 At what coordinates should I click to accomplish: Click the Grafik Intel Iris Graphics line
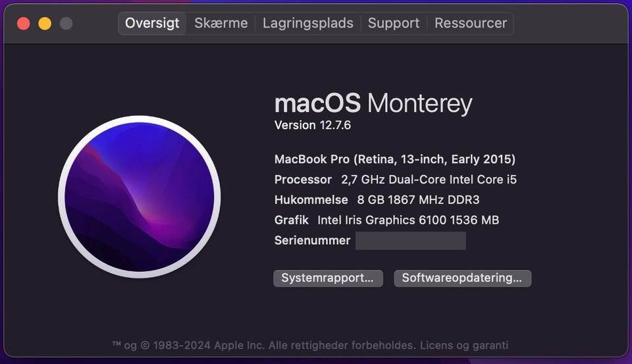click(x=386, y=221)
